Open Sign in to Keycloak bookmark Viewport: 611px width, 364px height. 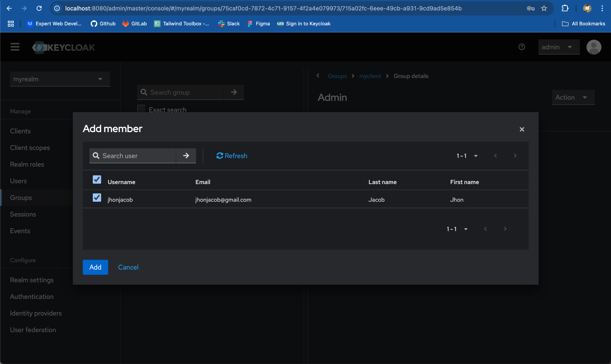click(304, 24)
